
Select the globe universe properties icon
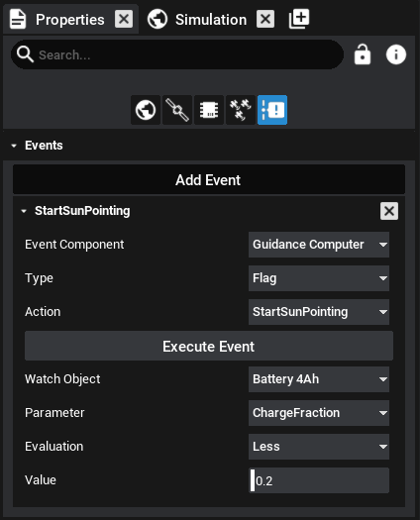[x=146, y=110]
